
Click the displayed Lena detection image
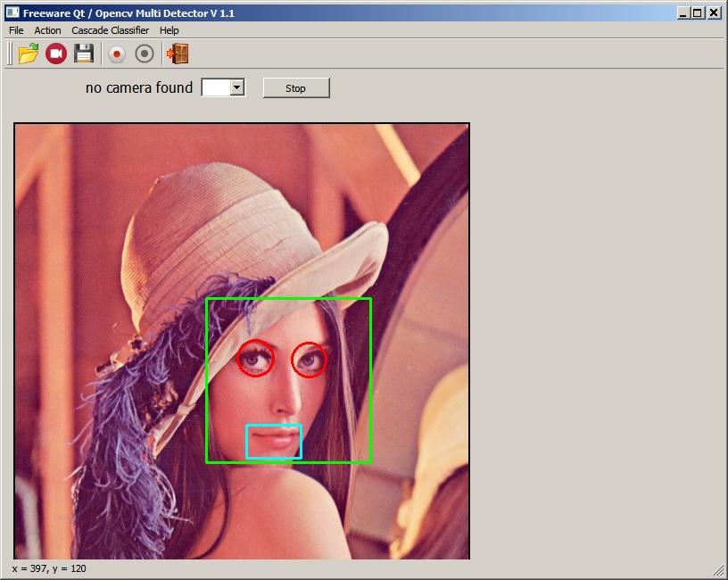[242, 341]
